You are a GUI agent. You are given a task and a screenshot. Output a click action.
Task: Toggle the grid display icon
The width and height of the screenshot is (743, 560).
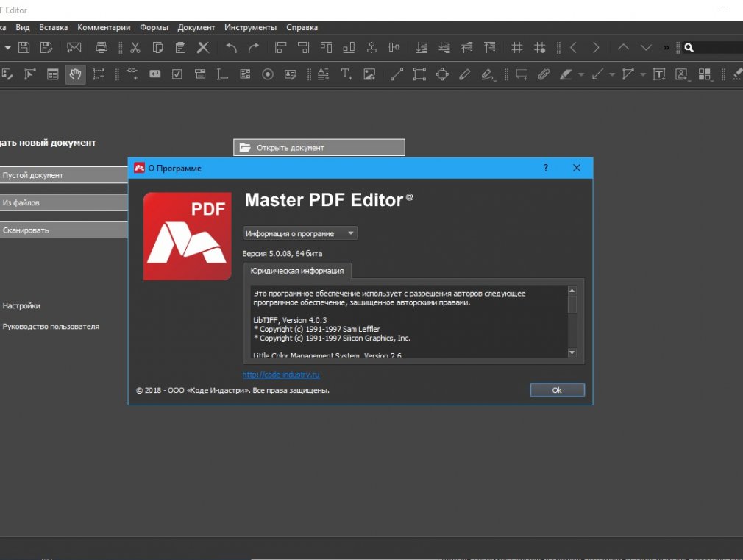(517, 47)
